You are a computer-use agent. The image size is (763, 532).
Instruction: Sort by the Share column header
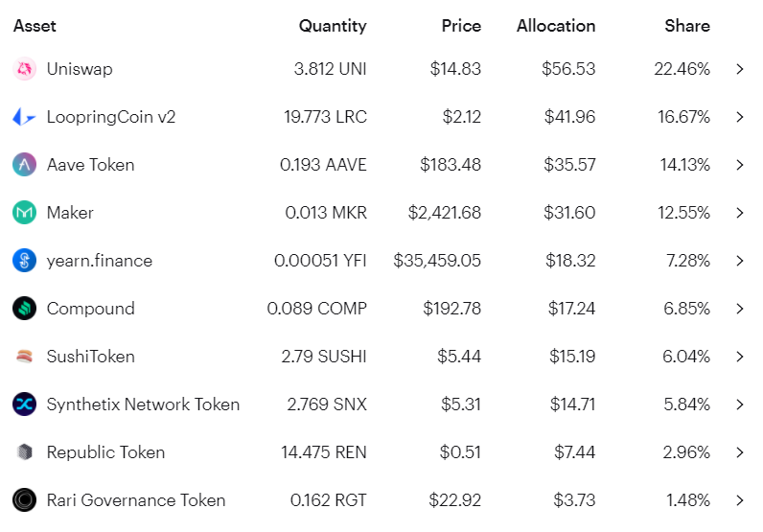click(x=687, y=26)
